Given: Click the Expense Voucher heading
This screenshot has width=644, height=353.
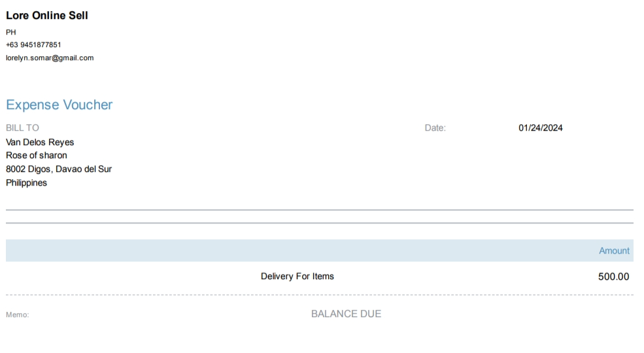Looking at the screenshot, I should (59, 105).
